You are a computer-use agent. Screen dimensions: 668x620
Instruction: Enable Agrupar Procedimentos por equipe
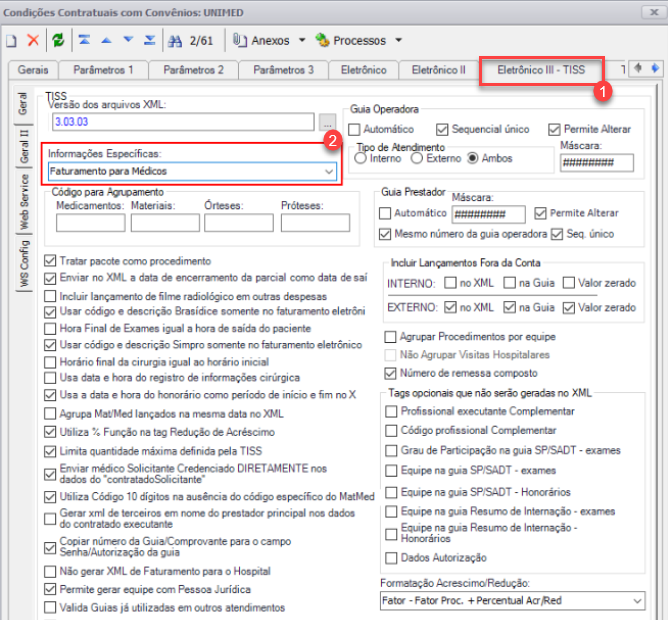(390, 337)
